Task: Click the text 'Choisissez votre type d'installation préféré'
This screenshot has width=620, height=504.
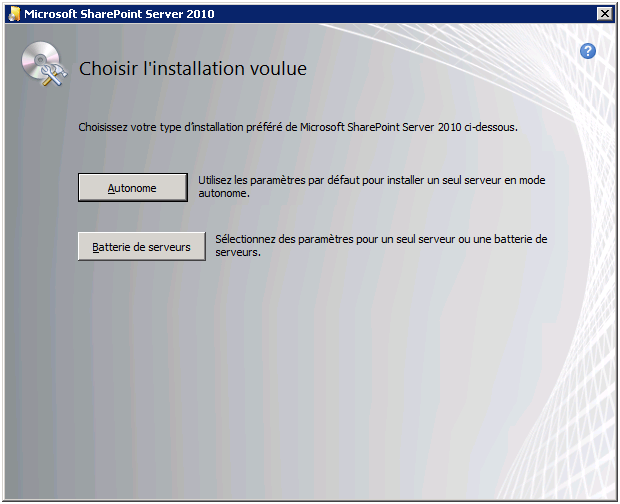Action: (x=180, y=127)
